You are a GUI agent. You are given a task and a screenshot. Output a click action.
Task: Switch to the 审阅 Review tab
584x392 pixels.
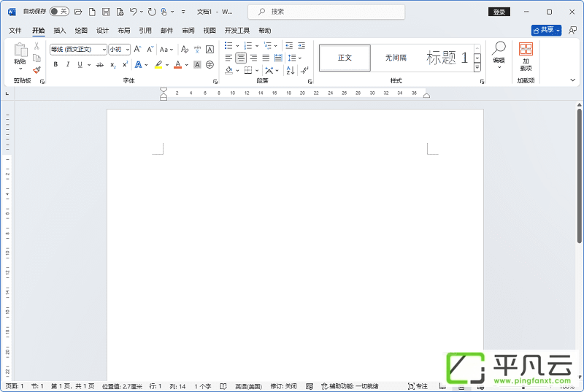(188, 31)
